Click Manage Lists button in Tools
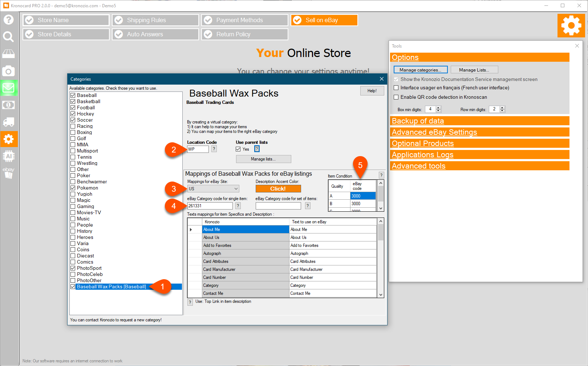This screenshot has width=588, height=366. tap(474, 70)
